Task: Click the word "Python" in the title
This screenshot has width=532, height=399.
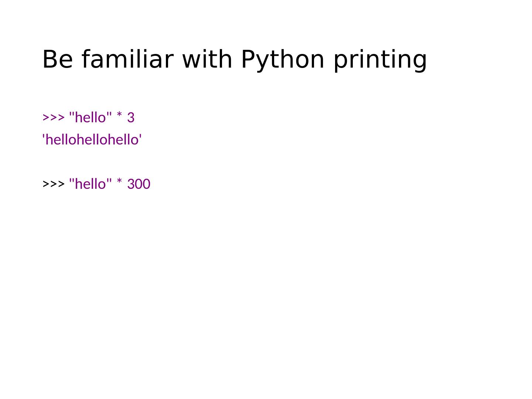Action: [x=283, y=59]
